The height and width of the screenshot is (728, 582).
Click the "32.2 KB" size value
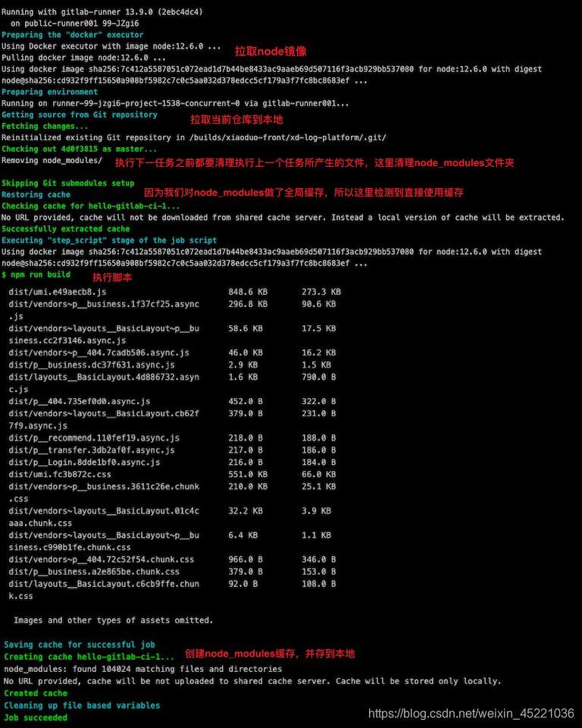(246, 511)
